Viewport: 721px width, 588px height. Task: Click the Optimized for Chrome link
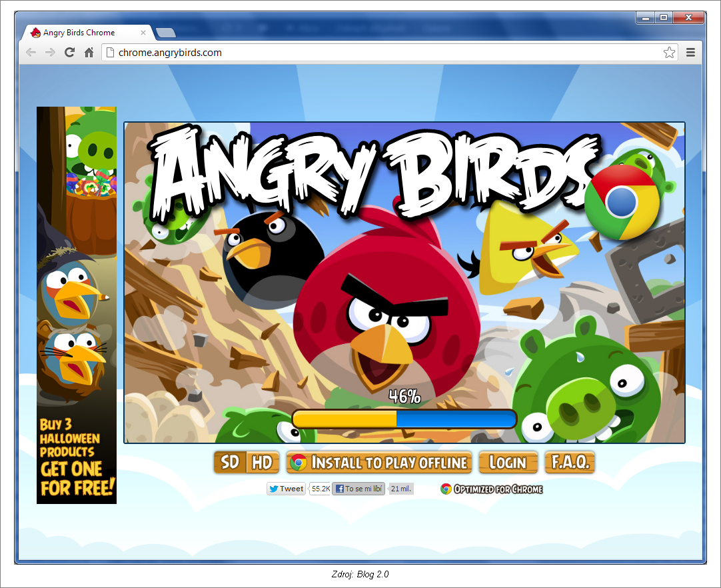(492, 489)
